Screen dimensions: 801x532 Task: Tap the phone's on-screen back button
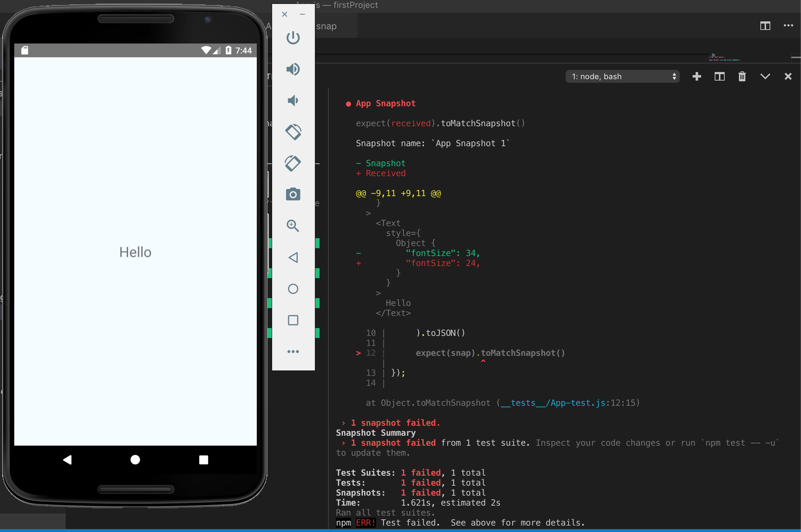[67, 460]
